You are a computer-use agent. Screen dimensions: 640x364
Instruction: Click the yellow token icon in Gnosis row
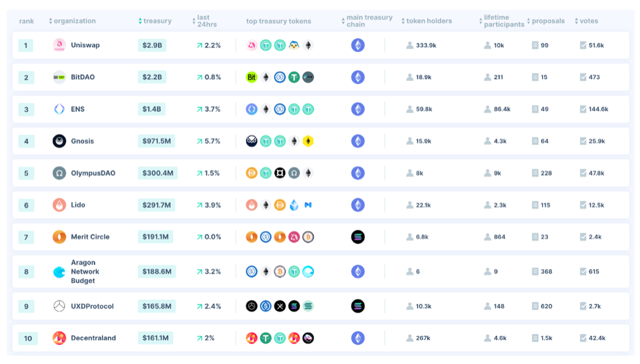(x=308, y=141)
